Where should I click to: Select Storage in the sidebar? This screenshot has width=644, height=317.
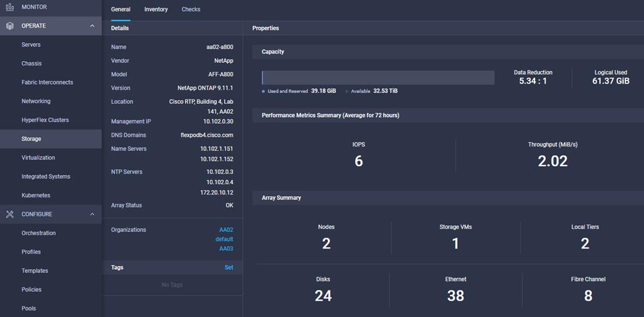pyautogui.click(x=51, y=139)
